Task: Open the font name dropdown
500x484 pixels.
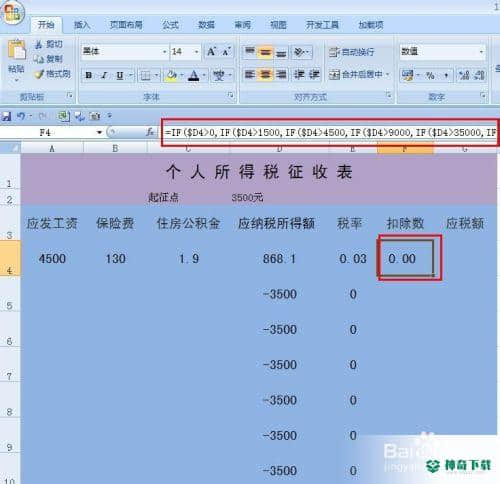Action: pyautogui.click(x=165, y=52)
